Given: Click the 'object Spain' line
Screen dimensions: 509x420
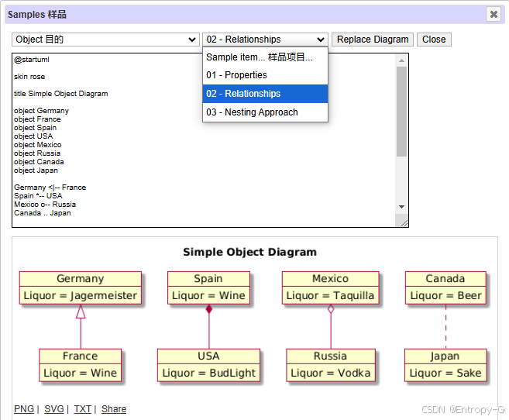Looking at the screenshot, I should tap(35, 128).
